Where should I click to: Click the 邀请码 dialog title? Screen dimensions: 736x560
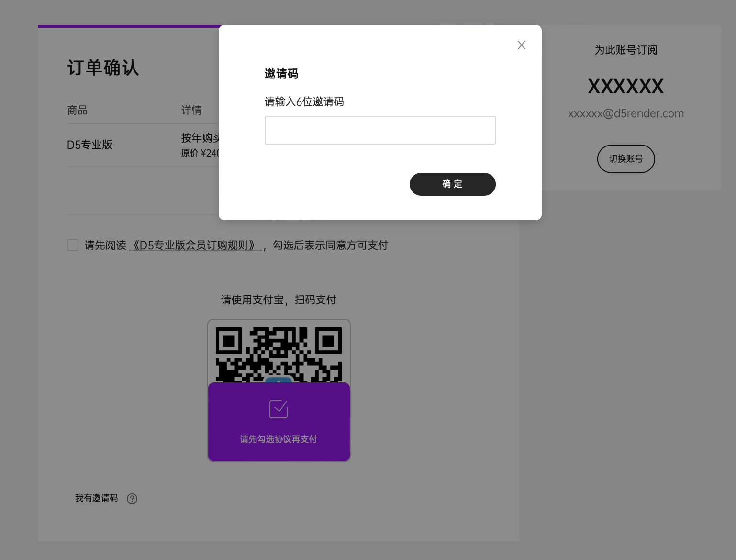(x=281, y=74)
